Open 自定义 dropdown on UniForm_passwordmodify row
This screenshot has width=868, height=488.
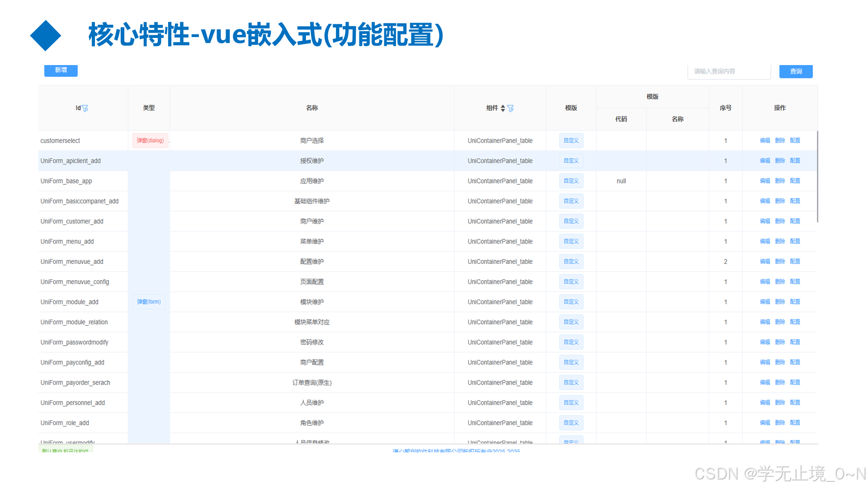click(x=571, y=342)
